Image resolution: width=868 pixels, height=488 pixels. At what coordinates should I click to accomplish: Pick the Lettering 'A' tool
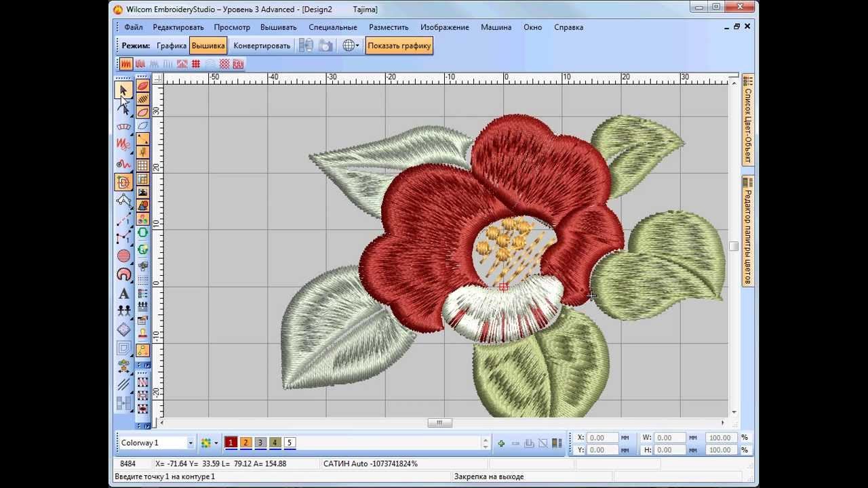[123, 294]
